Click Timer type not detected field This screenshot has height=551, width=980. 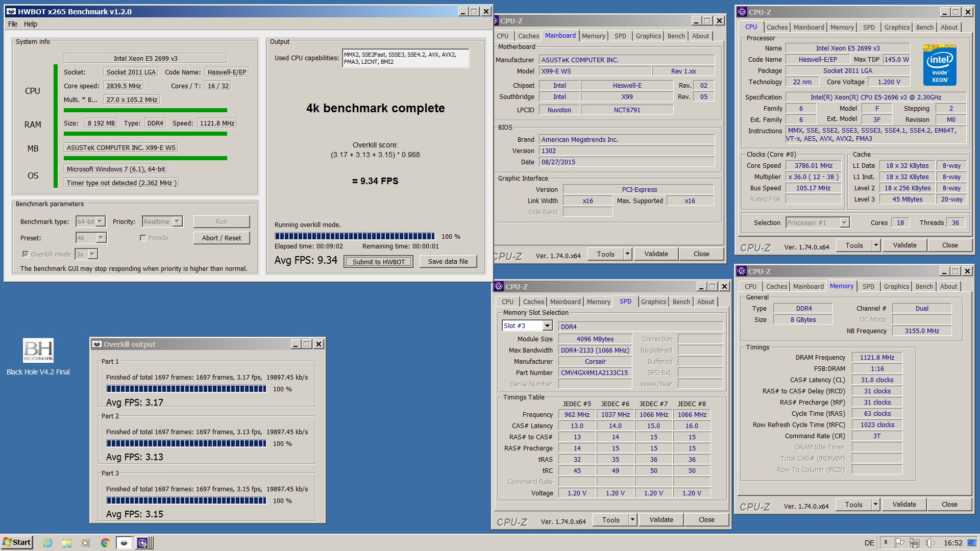click(x=121, y=183)
